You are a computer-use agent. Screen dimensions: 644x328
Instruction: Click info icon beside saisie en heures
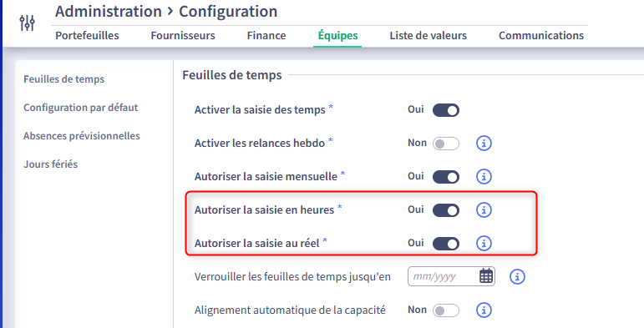[484, 209]
